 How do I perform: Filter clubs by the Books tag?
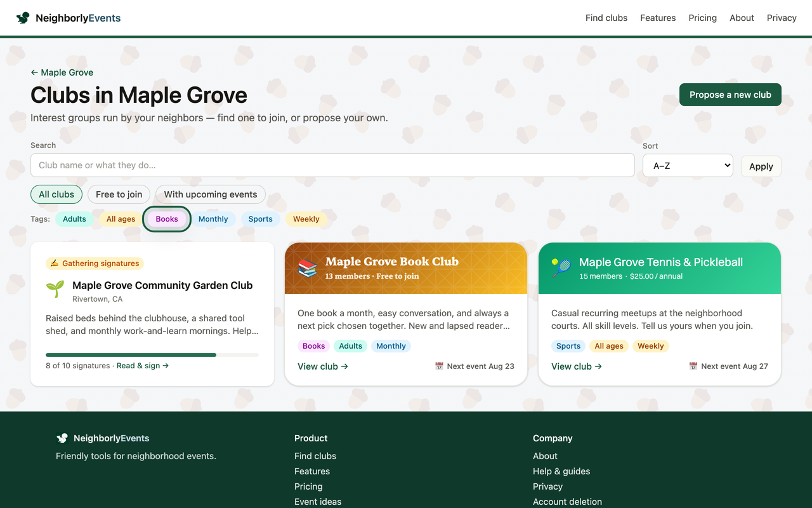pyautogui.click(x=167, y=219)
